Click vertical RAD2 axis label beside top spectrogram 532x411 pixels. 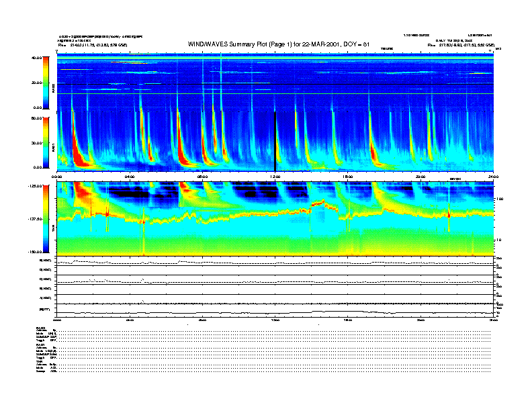53,88
